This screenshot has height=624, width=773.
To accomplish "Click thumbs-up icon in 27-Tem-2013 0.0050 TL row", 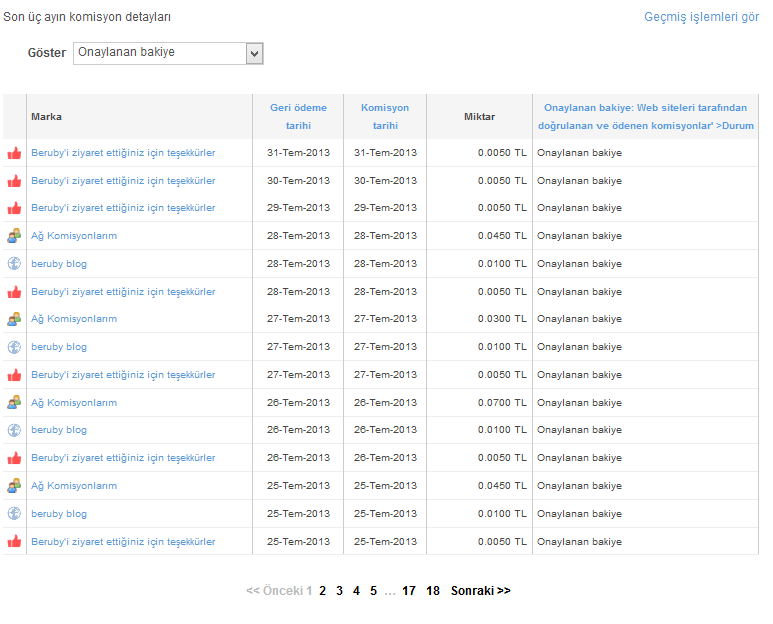I will 14,375.
